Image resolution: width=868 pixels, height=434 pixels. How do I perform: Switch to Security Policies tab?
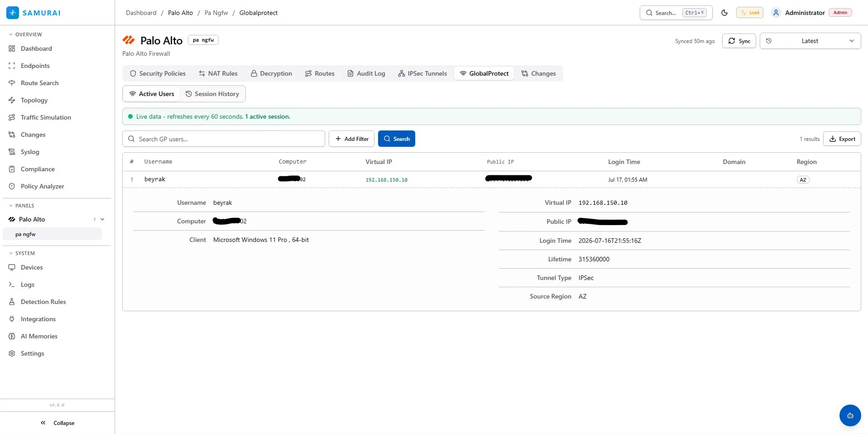coord(158,73)
